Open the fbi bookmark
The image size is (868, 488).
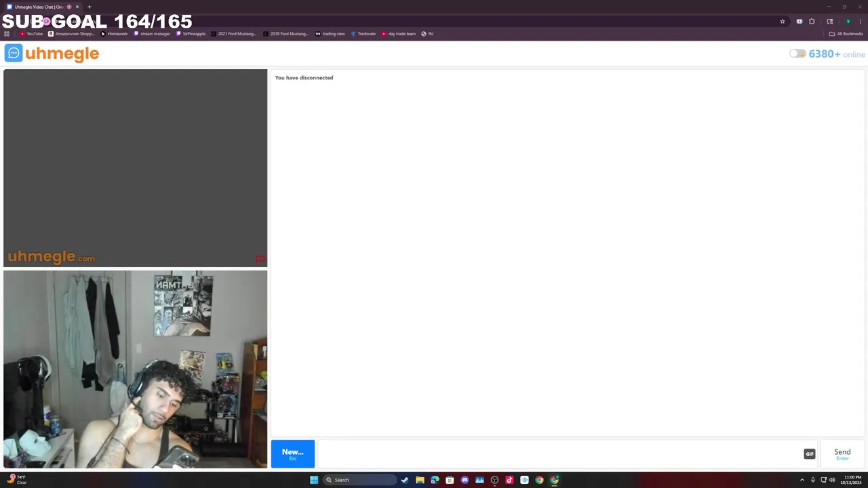click(427, 34)
